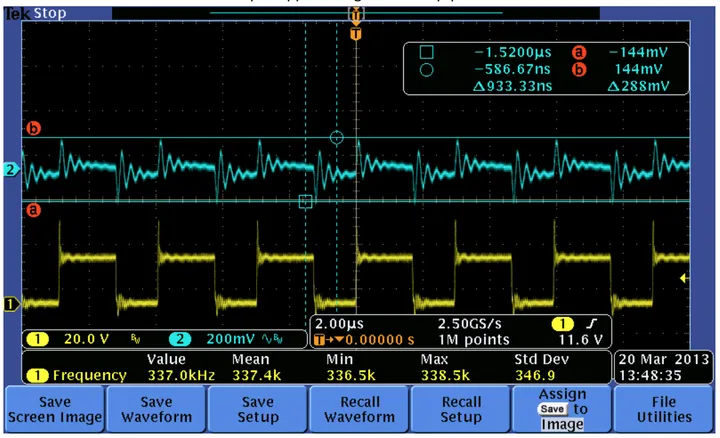Choose the Save Setup option
The height and width of the screenshot is (438, 720).
pyautogui.click(x=258, y=409)
